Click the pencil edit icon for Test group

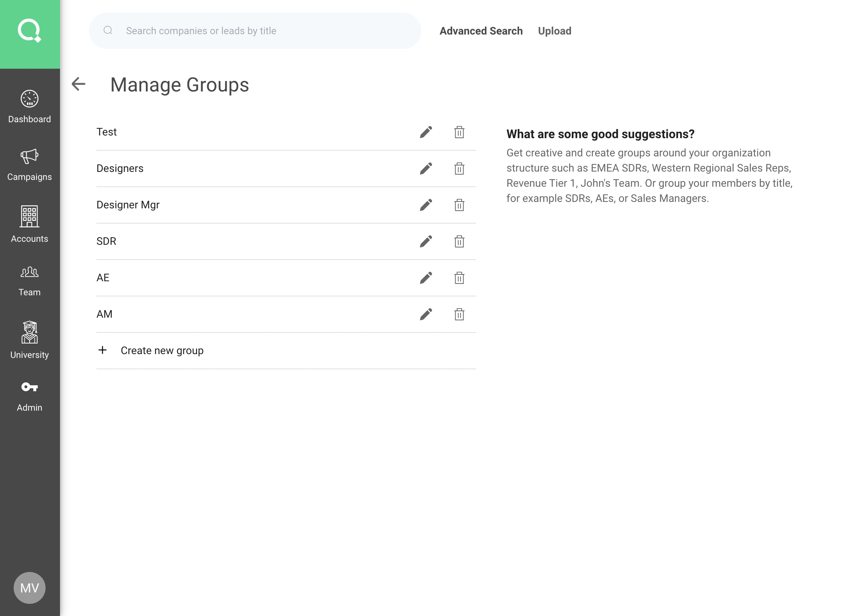point(426,132)
